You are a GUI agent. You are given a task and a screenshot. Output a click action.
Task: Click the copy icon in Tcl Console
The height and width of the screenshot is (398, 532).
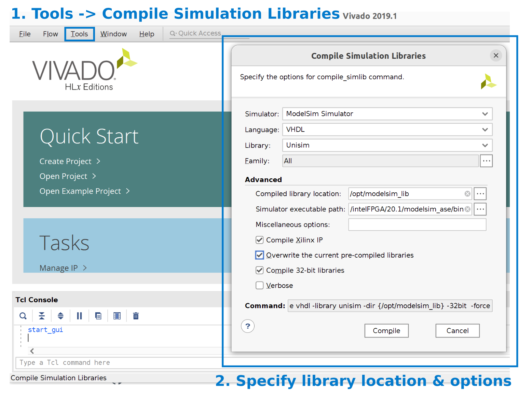(98, 316)
